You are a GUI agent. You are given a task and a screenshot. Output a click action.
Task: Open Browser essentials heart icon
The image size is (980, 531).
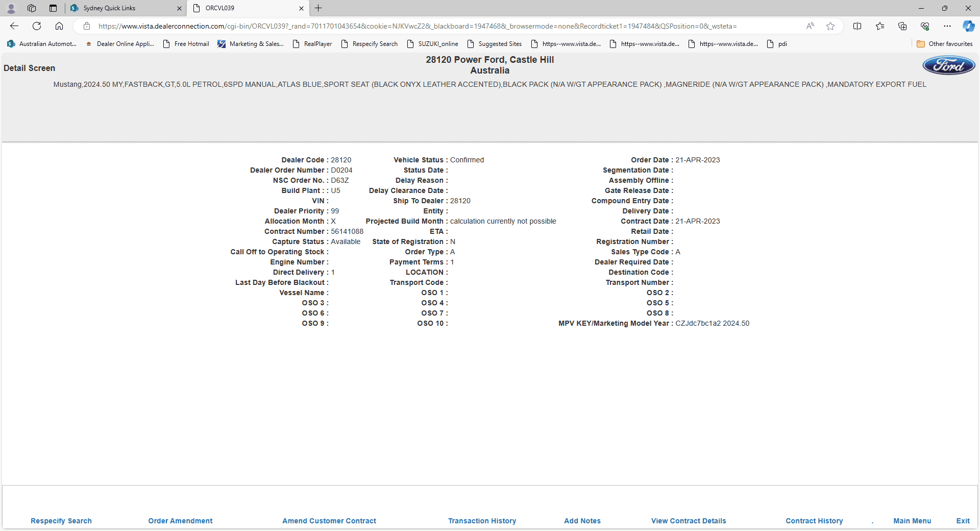tap(925, 26)
